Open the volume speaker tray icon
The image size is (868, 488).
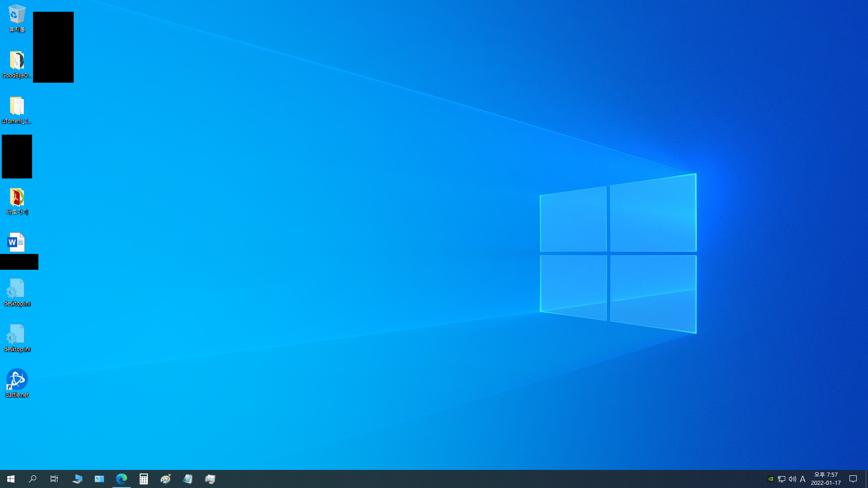[793, 479]
